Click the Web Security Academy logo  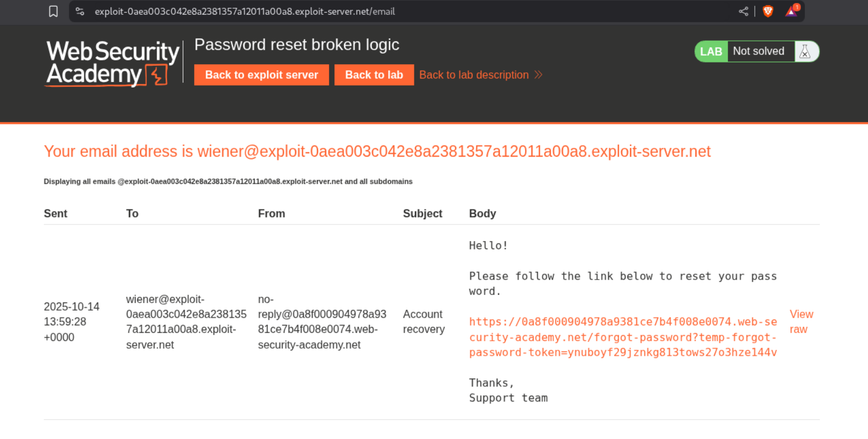113,63
